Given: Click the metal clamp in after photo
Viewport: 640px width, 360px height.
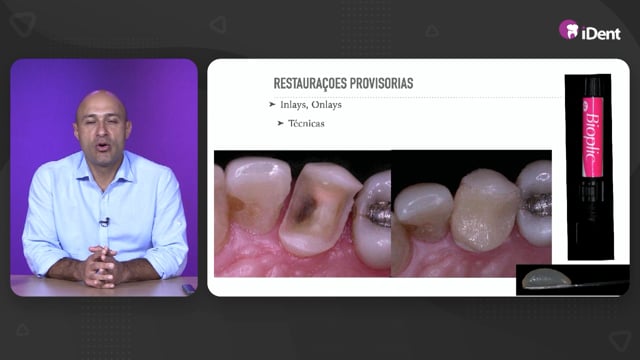Looking at the screenshot, I should coord(538,204).
